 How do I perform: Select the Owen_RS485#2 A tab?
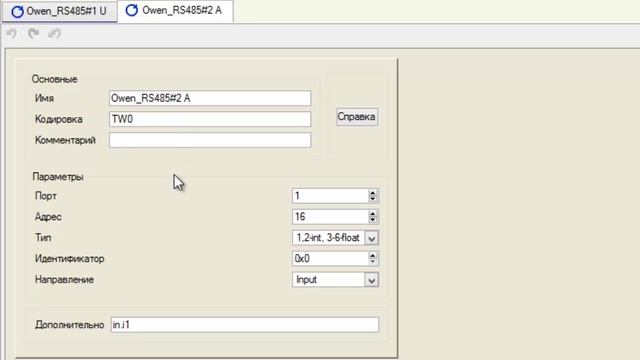(x=175, y=11)
